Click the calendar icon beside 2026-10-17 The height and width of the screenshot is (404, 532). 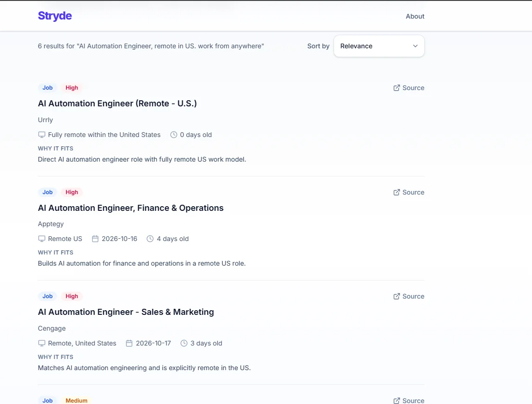coord(129,343)
